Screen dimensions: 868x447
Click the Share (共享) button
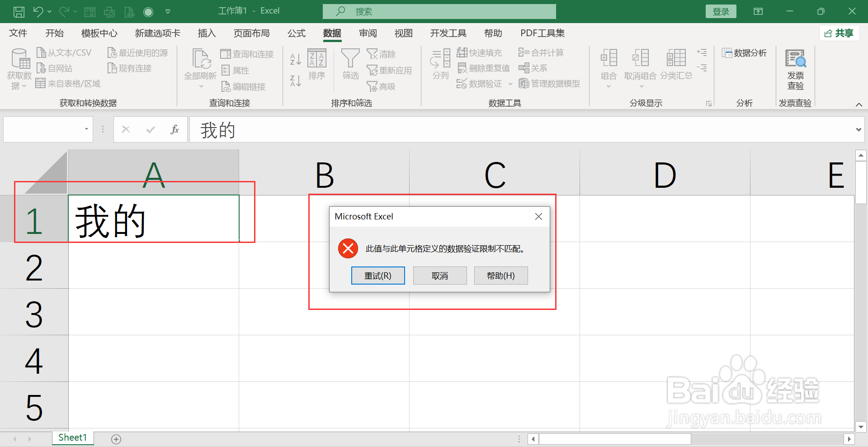(x=839, y=33)
